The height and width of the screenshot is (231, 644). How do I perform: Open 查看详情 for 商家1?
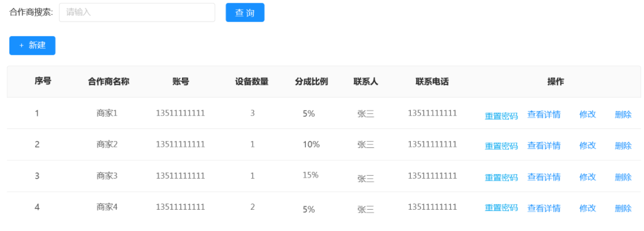(x=544, y=114)
